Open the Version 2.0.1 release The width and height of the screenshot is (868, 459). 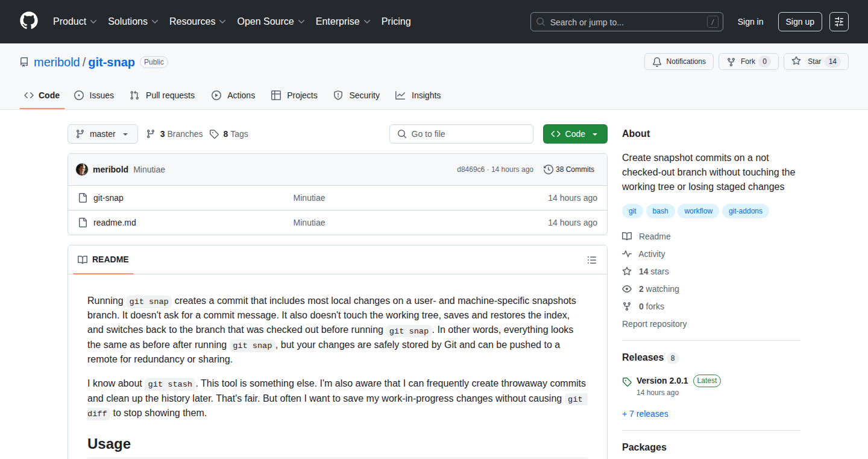coord(662,381)
